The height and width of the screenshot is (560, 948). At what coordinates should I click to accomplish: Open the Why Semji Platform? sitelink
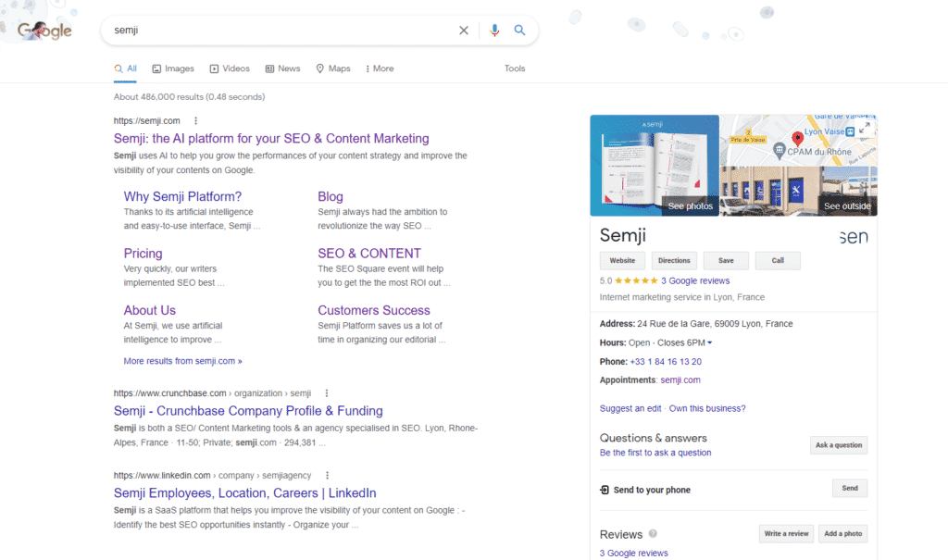(182, 196)
